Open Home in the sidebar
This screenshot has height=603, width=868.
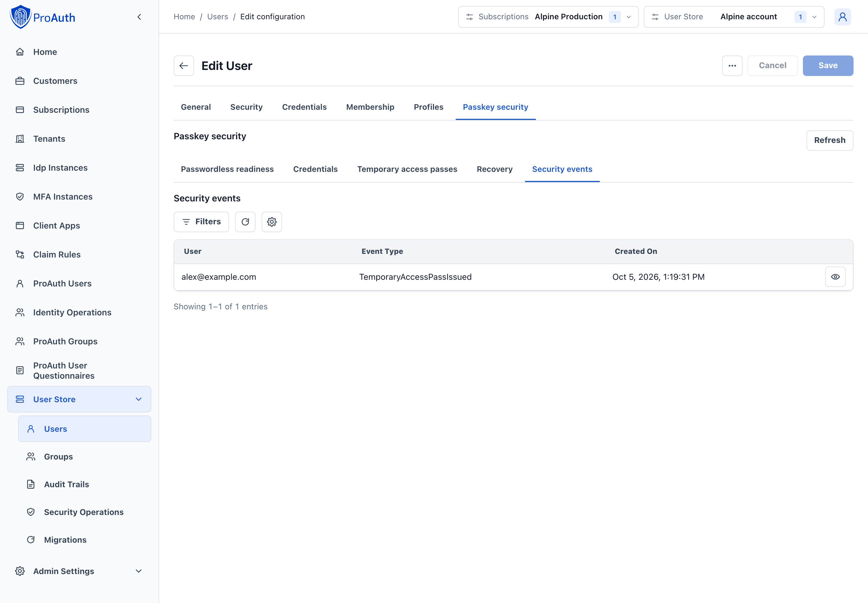pyautogui.click(x=79, y=52)
